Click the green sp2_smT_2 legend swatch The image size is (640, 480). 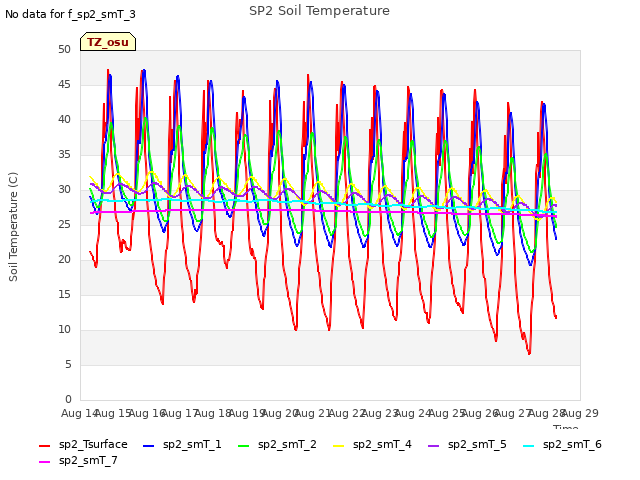(x=244, y=446)
